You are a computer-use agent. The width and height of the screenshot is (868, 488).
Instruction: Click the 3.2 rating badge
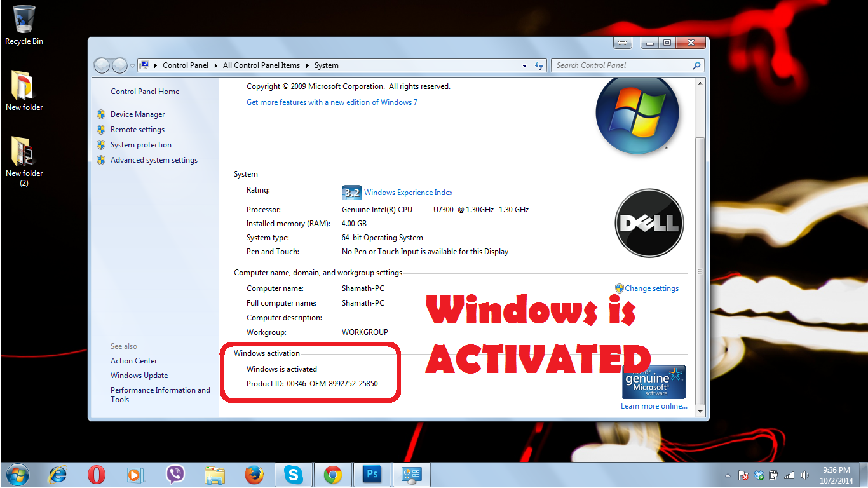(x=351, y=192)
